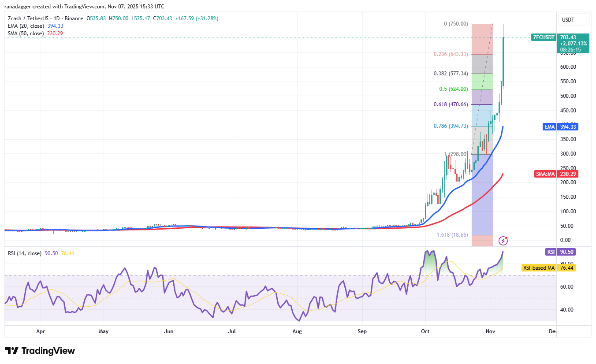Click the Binance exchange name in the legend

click(x=74, y=19)
